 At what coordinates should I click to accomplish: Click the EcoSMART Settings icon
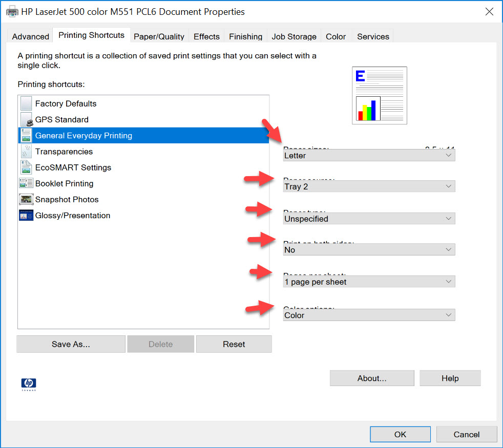point(26,167)
